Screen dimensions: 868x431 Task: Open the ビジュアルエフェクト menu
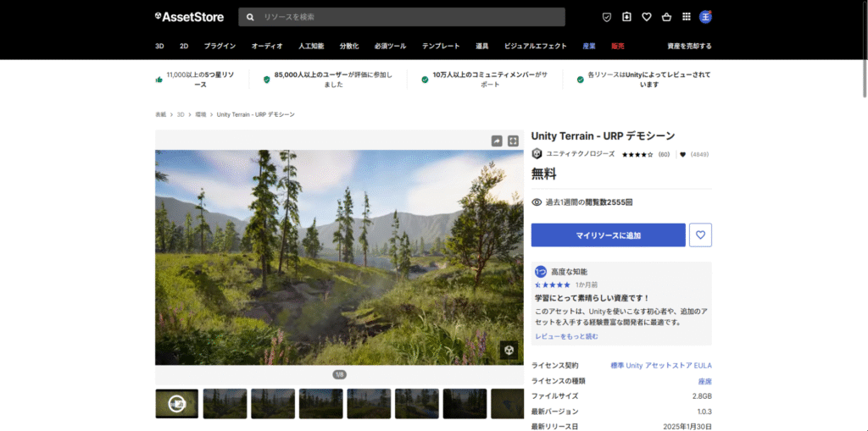tap(536, 47)
